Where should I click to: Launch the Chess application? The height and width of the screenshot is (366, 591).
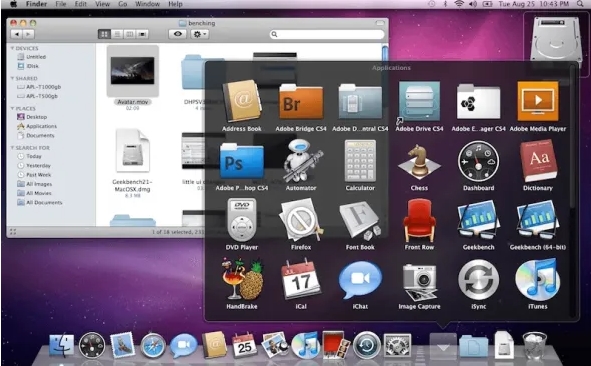[419, 162]
